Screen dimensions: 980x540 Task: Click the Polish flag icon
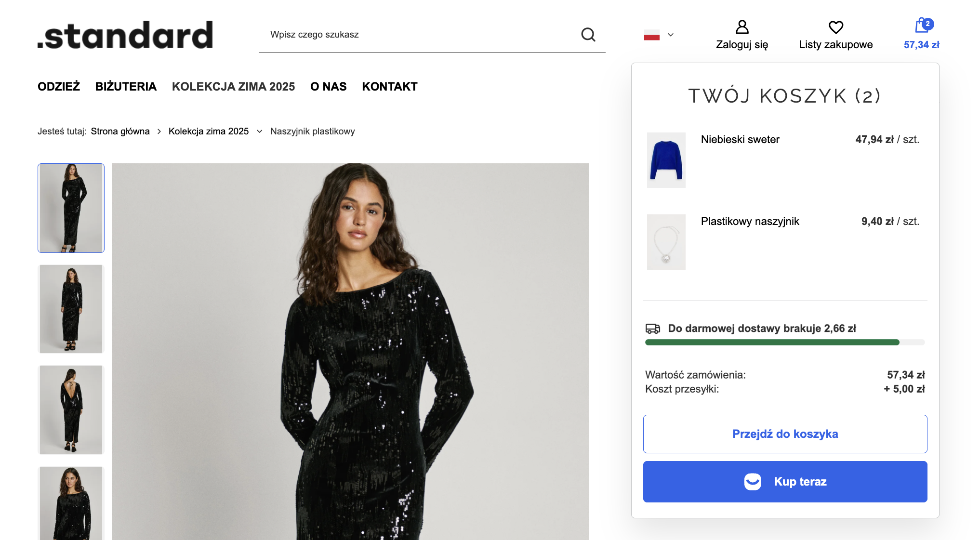click(651, 35)
